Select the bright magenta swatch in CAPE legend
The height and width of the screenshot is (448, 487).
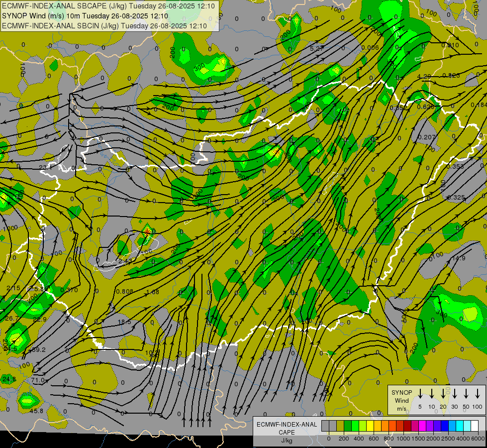pos(423,426)
